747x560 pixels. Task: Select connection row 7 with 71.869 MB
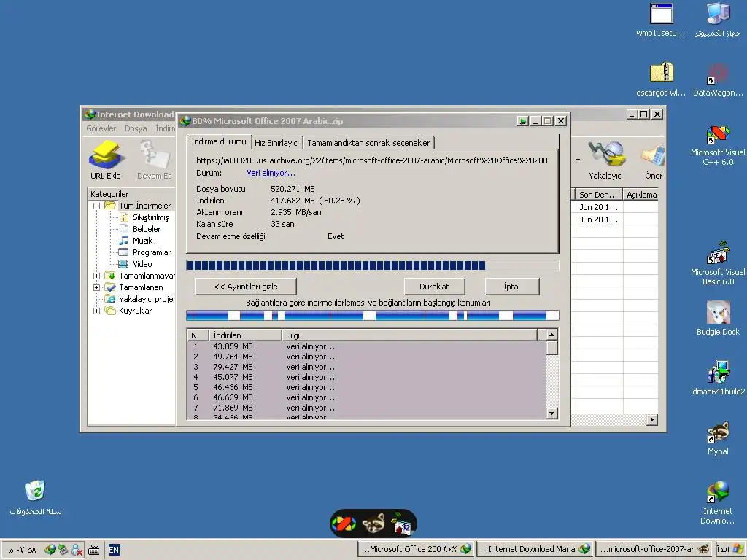coord(367,408)
